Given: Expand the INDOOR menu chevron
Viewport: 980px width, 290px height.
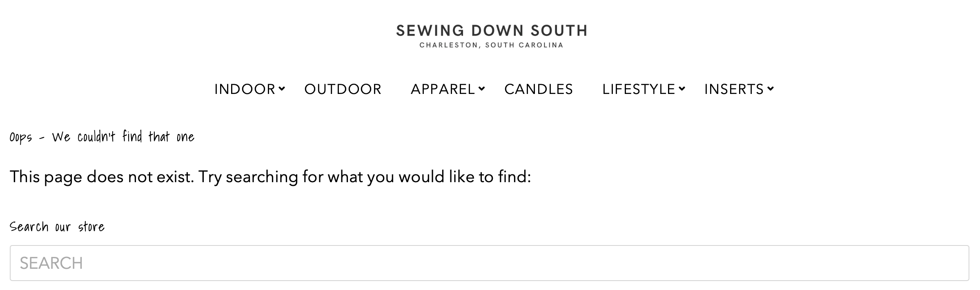Looking at the screenshot, I should pyautogui.click(x=282, y=89).
